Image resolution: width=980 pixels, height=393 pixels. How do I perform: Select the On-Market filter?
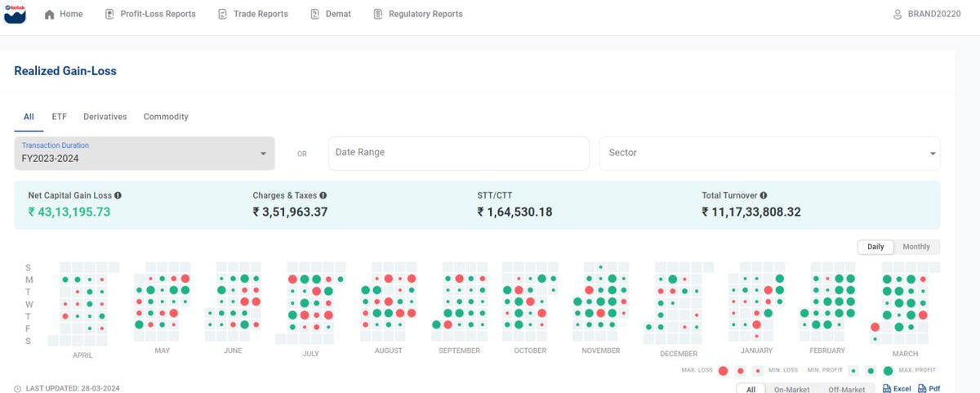(792, 389)
